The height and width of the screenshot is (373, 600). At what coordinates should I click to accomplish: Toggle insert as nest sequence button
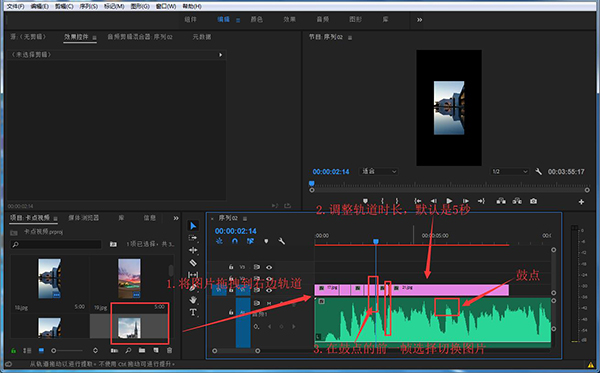219,241
